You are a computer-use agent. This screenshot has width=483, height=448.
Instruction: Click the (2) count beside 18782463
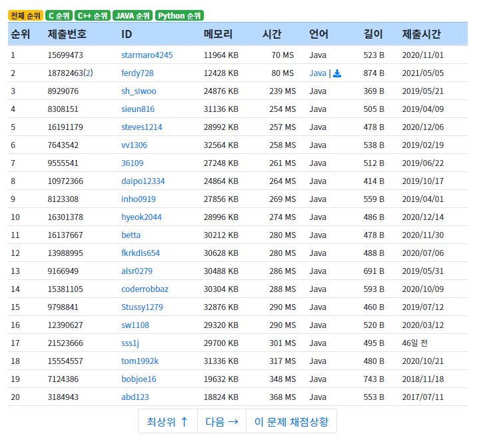coord(88,73)
